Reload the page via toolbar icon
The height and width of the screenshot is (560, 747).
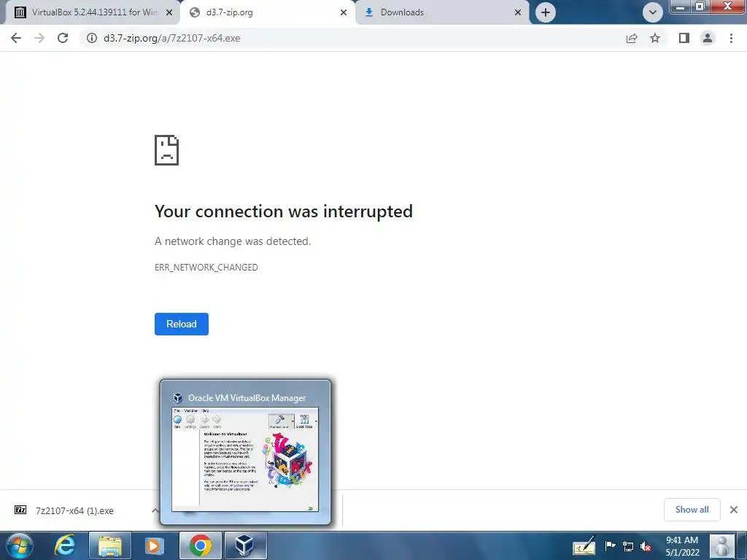pos(63,38)
